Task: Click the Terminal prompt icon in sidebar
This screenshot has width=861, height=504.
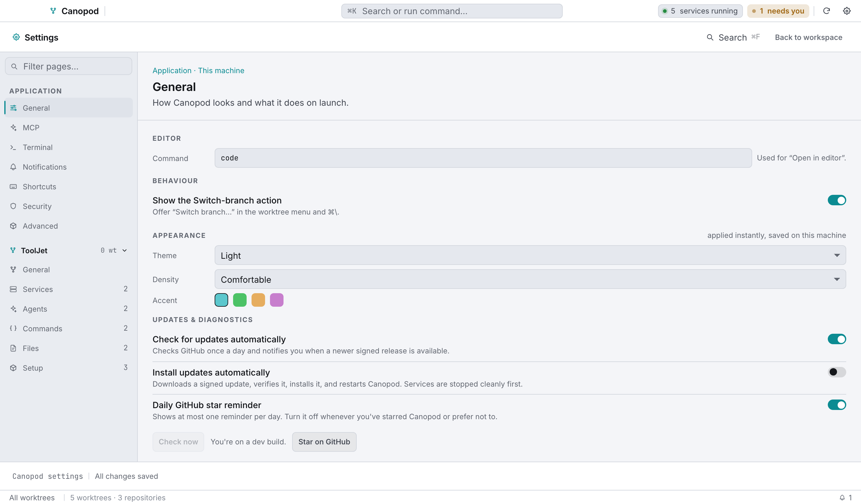Action: pyautogui.click(x=13, y=147)
